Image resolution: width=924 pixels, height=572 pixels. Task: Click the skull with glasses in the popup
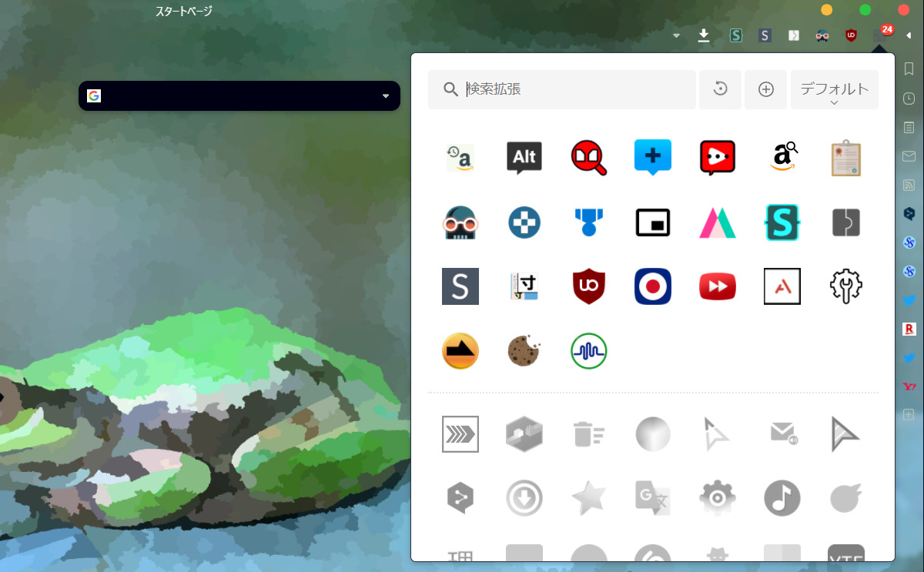[460, 222]
